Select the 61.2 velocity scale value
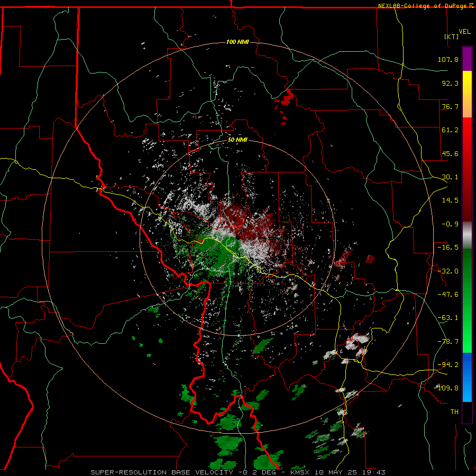Viewport: 476px width, 476px height. tap(450, 130)
